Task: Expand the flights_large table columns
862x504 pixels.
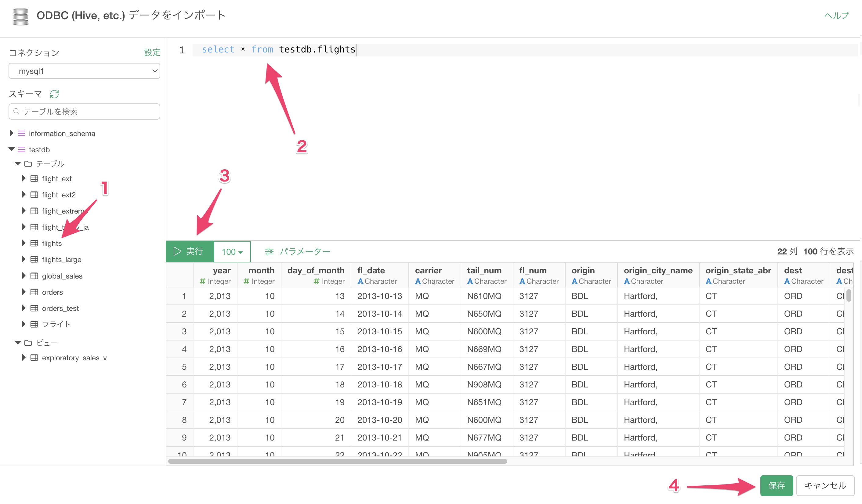Action: [24, 259]
